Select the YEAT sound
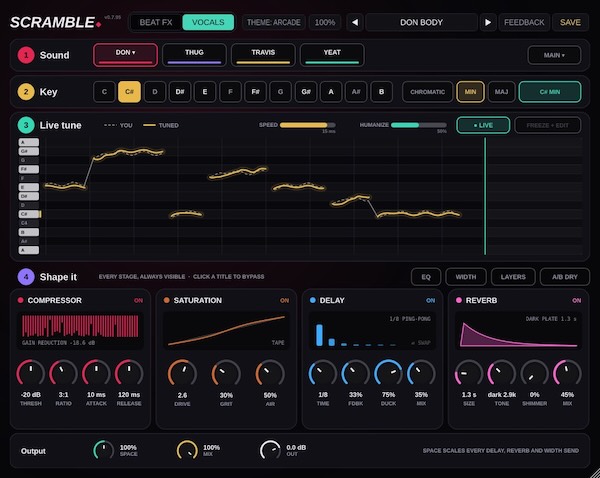600x478 pixels. point(332,55)
